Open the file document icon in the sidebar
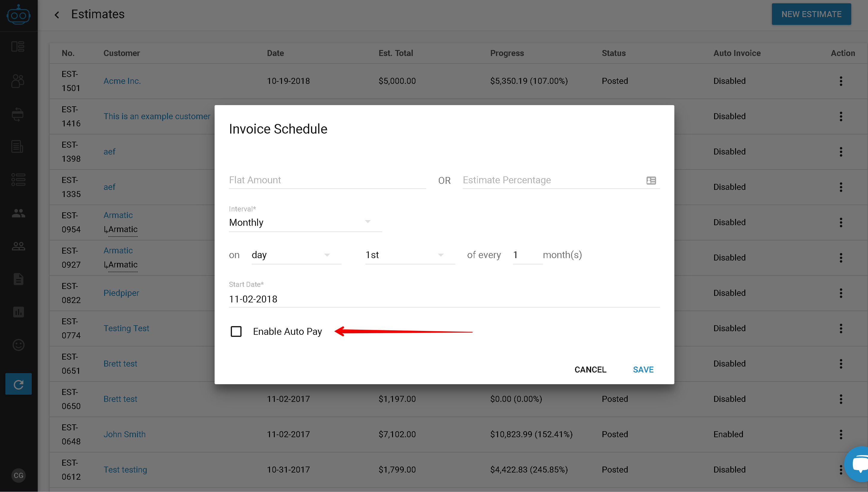 point(19,279)
